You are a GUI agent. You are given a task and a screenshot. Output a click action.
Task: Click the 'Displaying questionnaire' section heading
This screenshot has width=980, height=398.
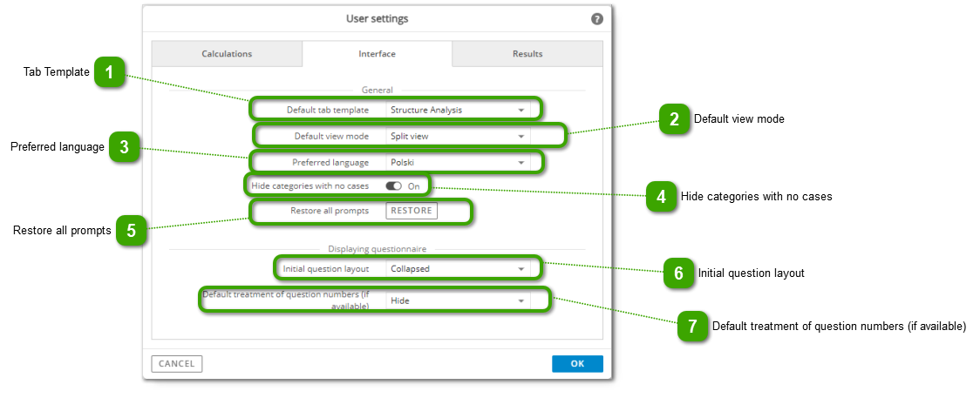point(377,249)
